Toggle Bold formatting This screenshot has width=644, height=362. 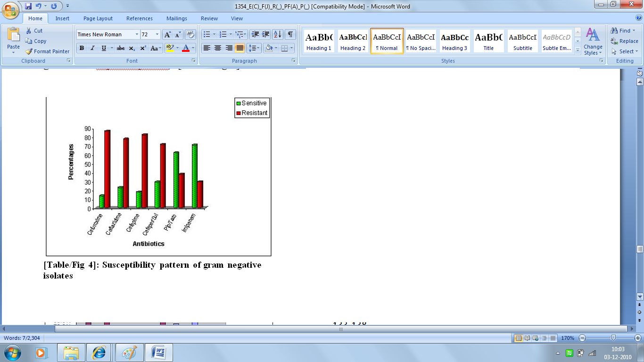(82, 48)
